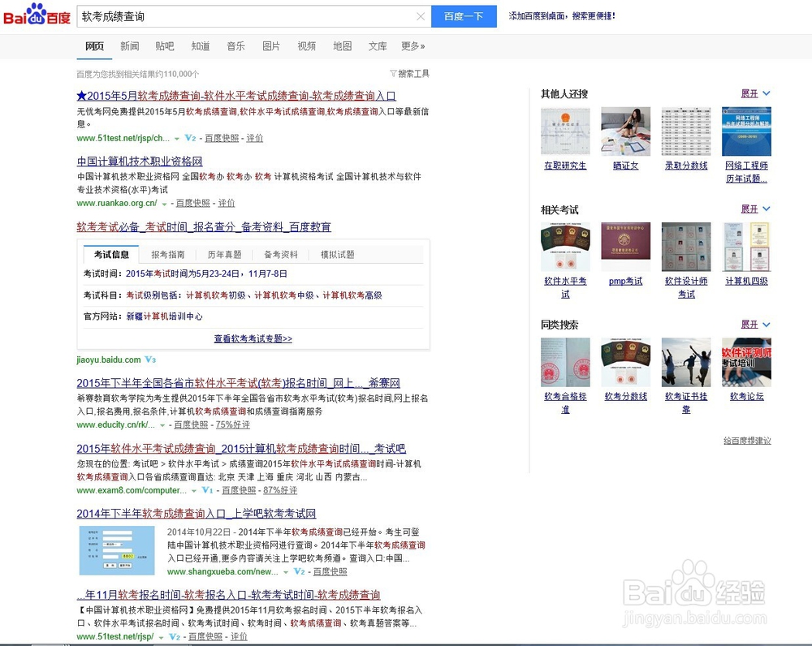812x646 pixels.
Task: Open the 软考考试必备 百度教育 result
Action: [204, 226]
